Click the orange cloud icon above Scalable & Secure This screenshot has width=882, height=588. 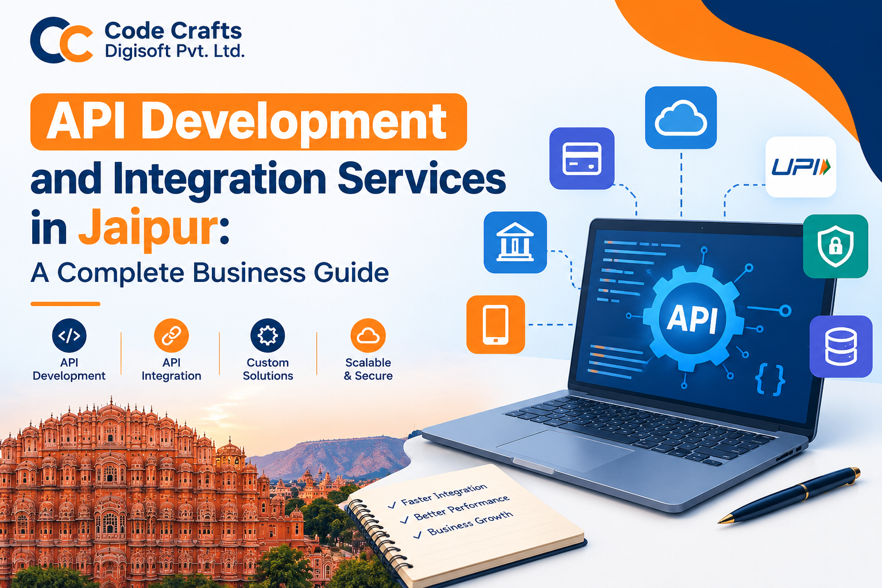coord(368,335)
